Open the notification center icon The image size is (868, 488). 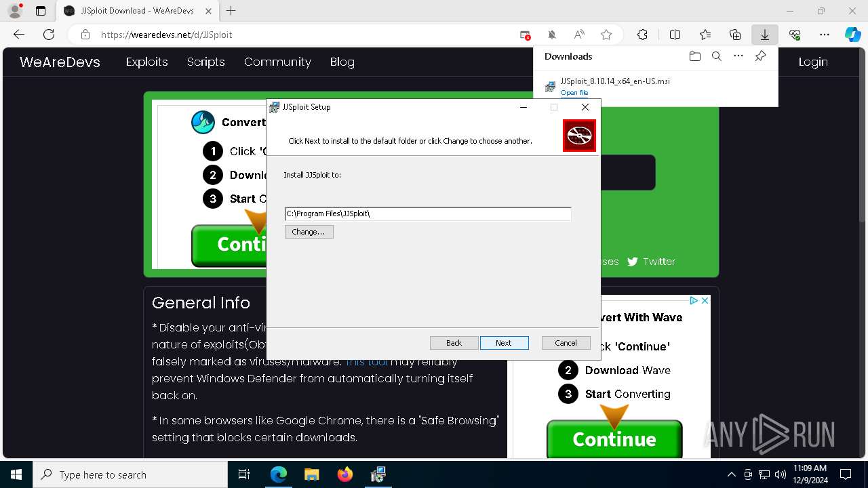click(846, 474)
